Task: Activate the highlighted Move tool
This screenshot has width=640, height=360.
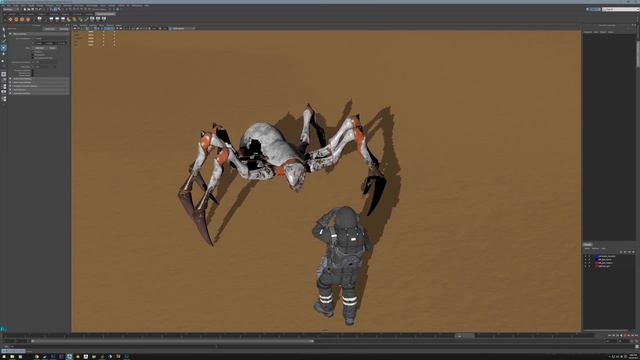Action: point(4,47)
